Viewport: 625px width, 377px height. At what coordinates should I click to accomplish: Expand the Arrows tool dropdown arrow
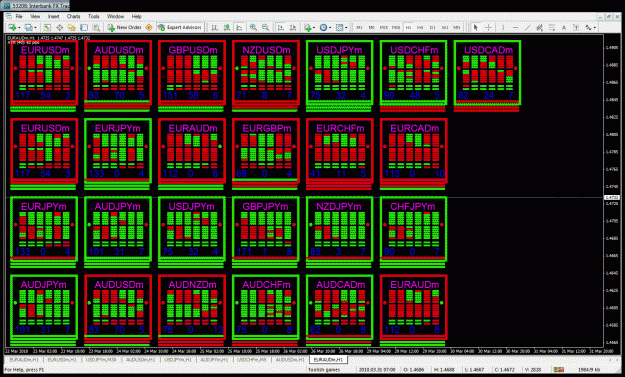point(595,27)
